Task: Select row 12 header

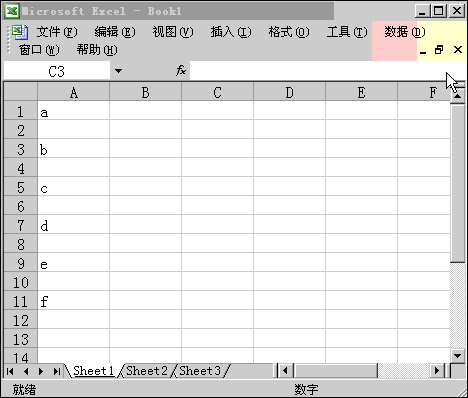Action: click(x=21, y=320)
